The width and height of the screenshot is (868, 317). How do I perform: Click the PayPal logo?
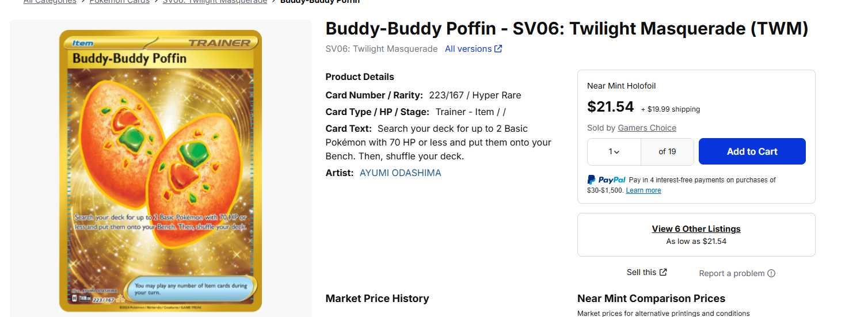pos(606,180)
